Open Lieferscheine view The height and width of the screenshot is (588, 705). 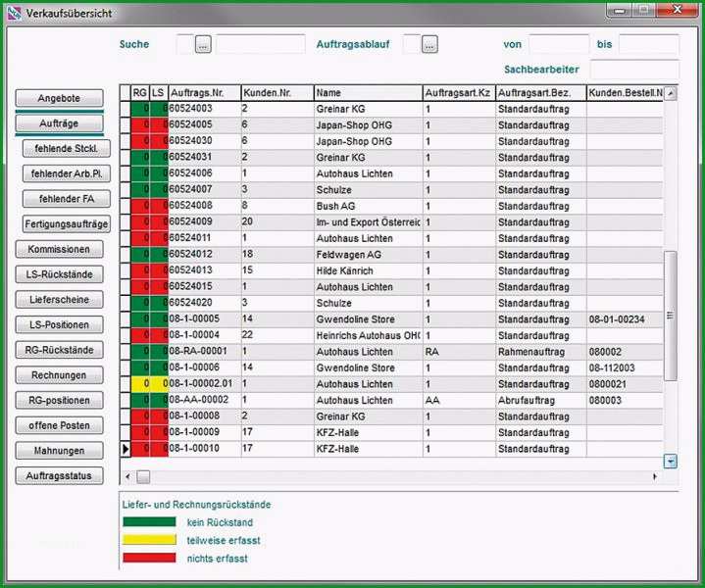click(60, 300)
